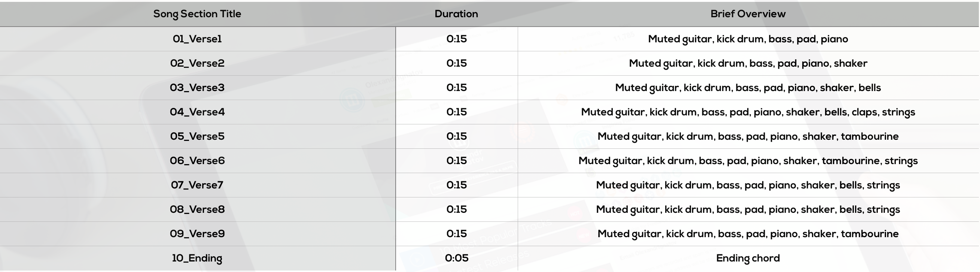Click the 0:15 duration for 01_Verse1

tap(457, 39)
